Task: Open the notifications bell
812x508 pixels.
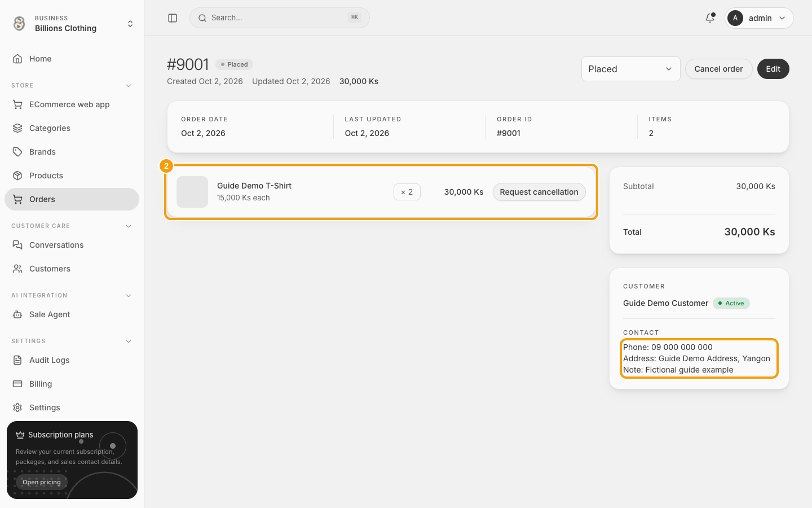Action: 710,18
